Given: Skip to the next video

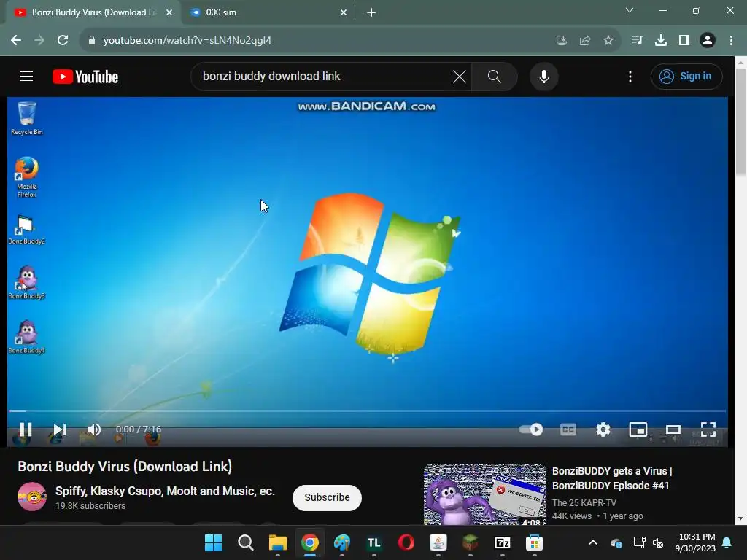Looking at the screenshot, I should tap(60, 429).
